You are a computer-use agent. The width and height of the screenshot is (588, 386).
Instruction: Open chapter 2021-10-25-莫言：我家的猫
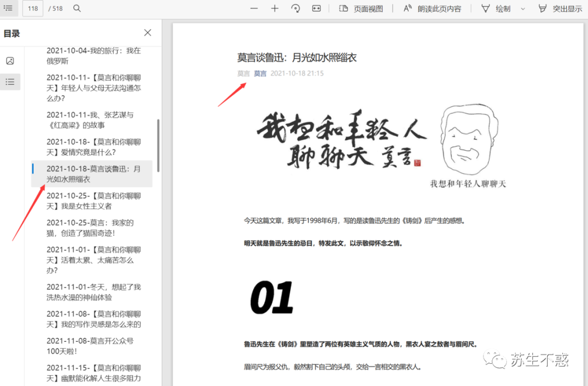pos(91,228)
